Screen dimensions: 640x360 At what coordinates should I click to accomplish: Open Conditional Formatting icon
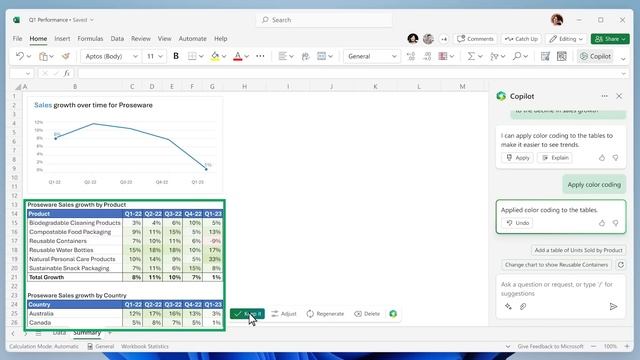[443, 56]
